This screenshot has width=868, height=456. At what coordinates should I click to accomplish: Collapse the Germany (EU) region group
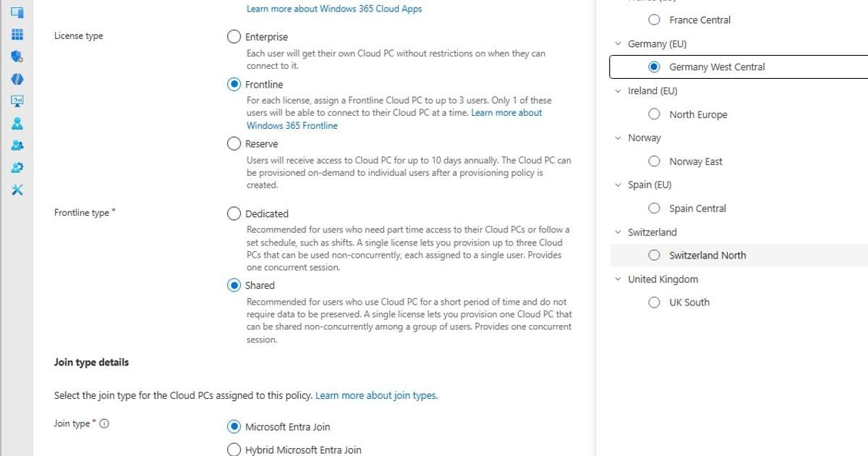[x=618, y=43]
